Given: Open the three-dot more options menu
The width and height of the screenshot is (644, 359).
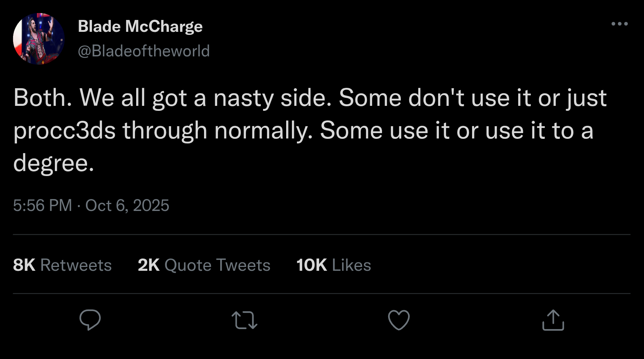Looking at the screenshot, I should (619, 24).
